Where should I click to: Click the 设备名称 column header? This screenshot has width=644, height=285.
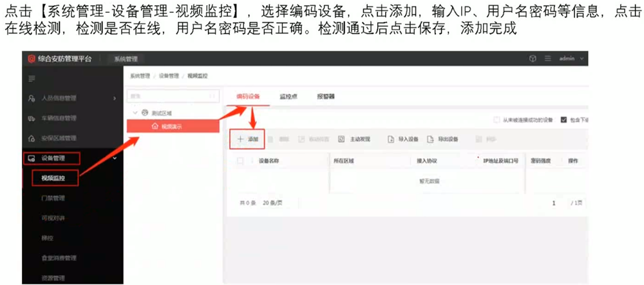point(269,161)
